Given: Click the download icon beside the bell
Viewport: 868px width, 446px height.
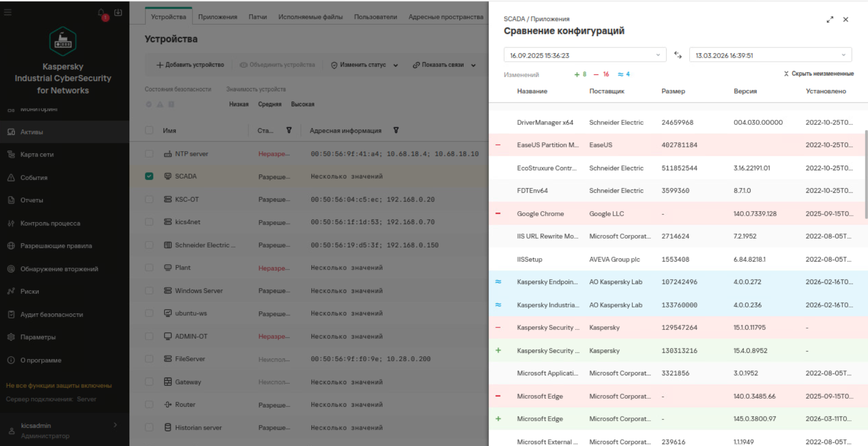Looking at the screenshot, I should (x=118, y=13).
